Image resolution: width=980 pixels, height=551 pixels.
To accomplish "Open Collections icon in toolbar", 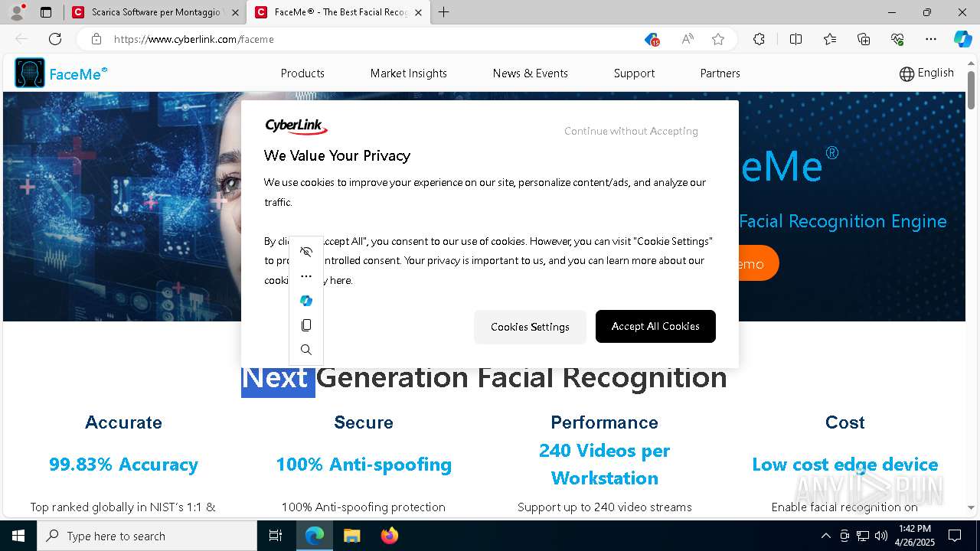I will [x=864, y=39].
